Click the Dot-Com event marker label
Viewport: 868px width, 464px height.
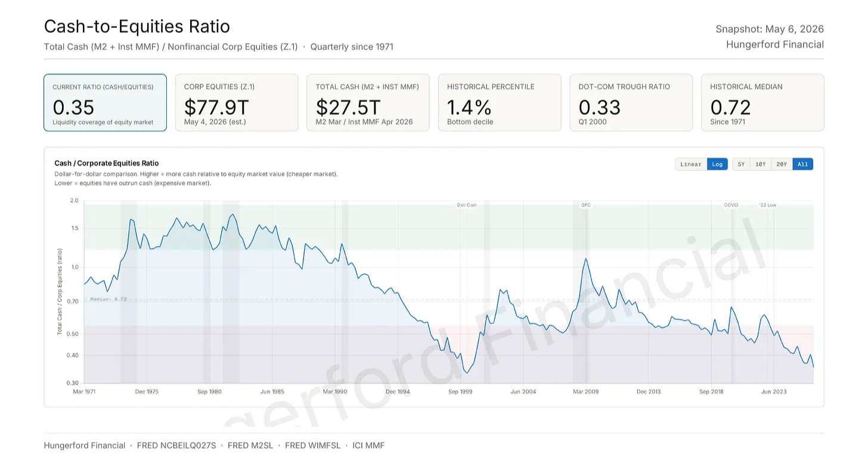tap(467, 205)
